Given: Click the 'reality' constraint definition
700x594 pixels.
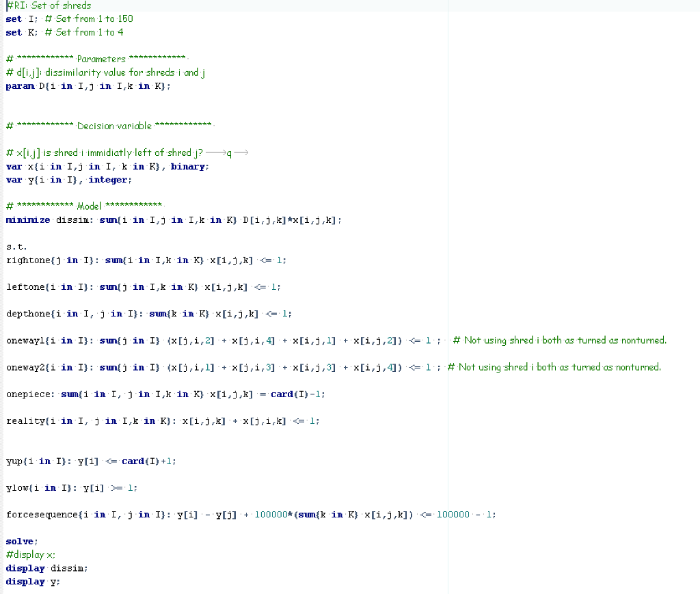Looking at the screenshot, I should [x=157, y=420].
